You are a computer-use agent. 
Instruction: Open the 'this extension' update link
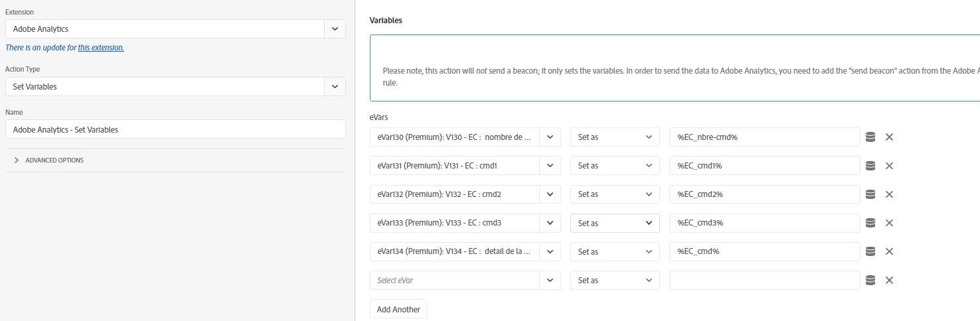click(101, 48)
